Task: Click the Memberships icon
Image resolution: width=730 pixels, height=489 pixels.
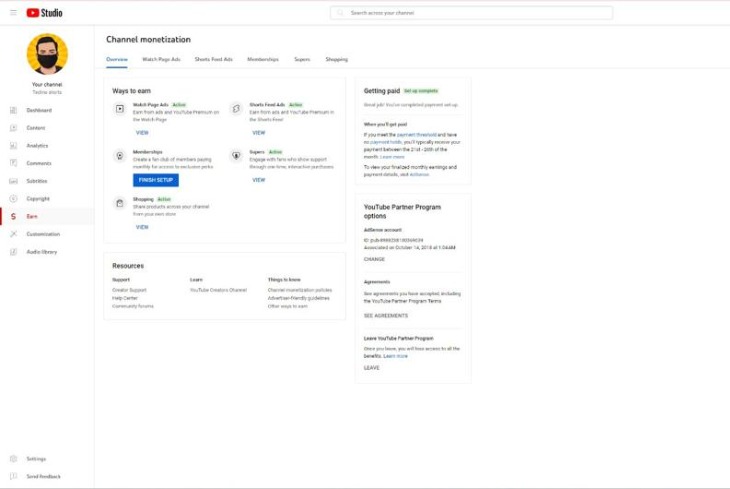Action: [120, 156]
